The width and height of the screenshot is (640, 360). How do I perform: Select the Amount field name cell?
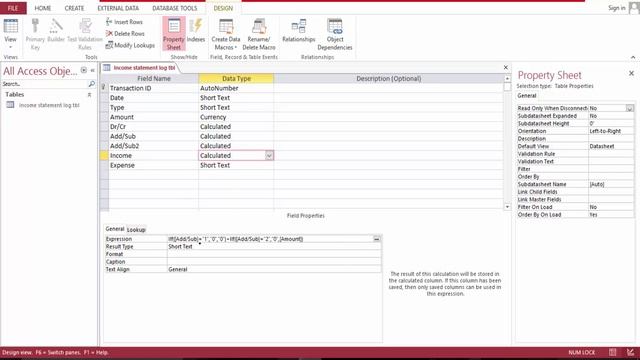click(x=153, y=117)
